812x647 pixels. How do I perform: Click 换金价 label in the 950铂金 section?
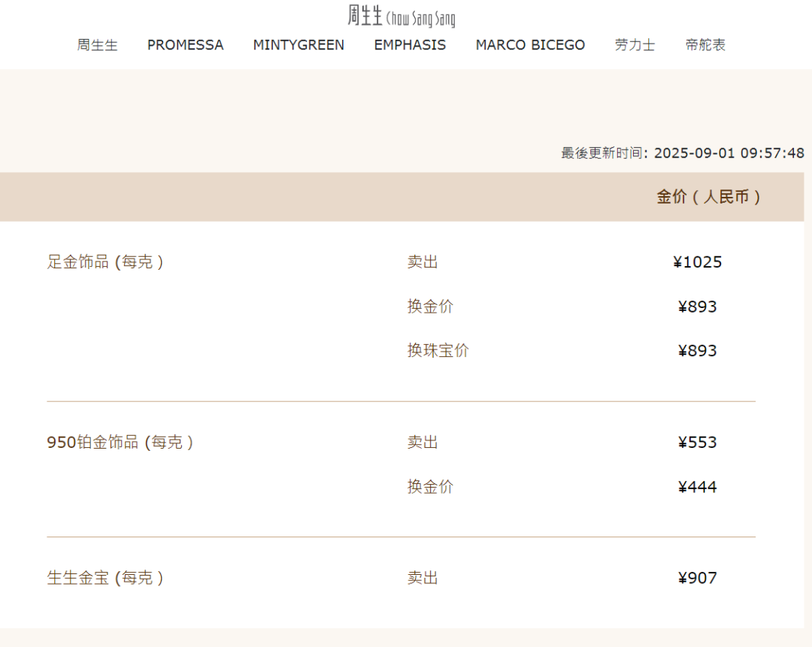click(x=430, y=487)
